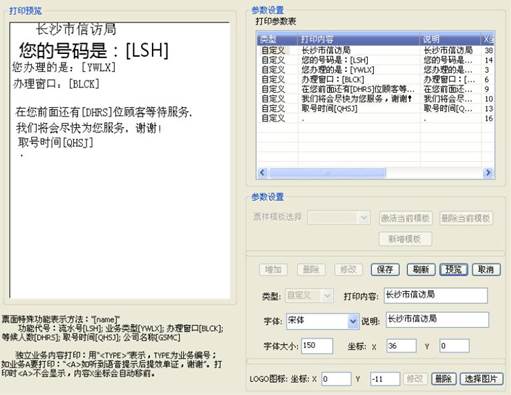This screenshot has height=395, width=511.
Task: Click the 取消 button
Action: pyautogui.click(x=486, y=269)
